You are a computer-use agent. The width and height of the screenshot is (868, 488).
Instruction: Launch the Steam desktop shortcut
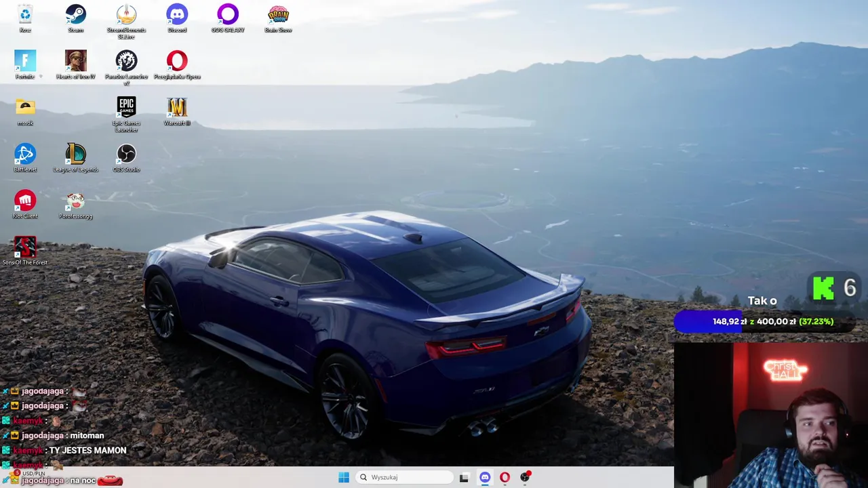pyautogui.click(x=75, y=18)
